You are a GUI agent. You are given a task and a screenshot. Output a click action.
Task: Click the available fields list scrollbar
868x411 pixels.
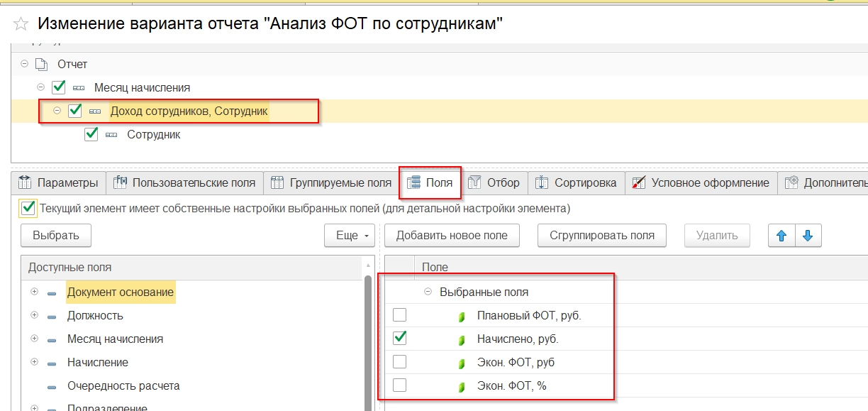tap(367, 343)
